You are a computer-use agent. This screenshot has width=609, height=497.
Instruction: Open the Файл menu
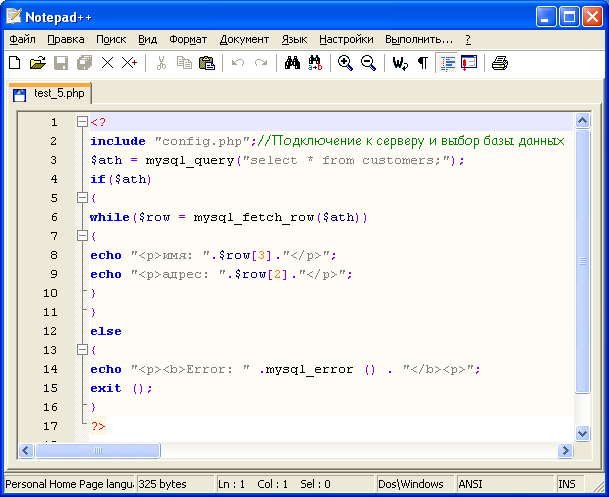tap(22, 39)
